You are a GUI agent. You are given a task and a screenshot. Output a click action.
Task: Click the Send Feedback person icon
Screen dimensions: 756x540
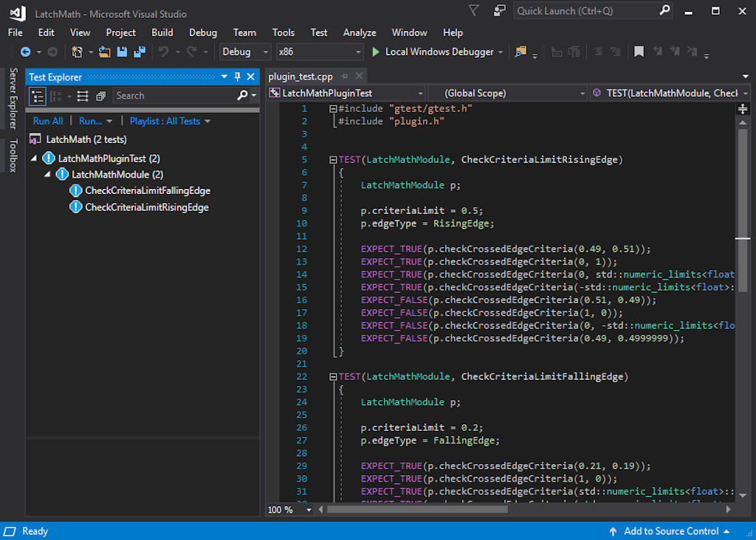[500, 10]
